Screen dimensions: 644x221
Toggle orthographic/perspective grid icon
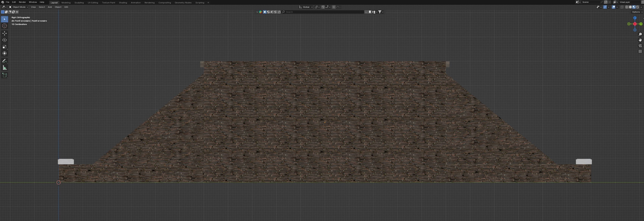point(640,52)
